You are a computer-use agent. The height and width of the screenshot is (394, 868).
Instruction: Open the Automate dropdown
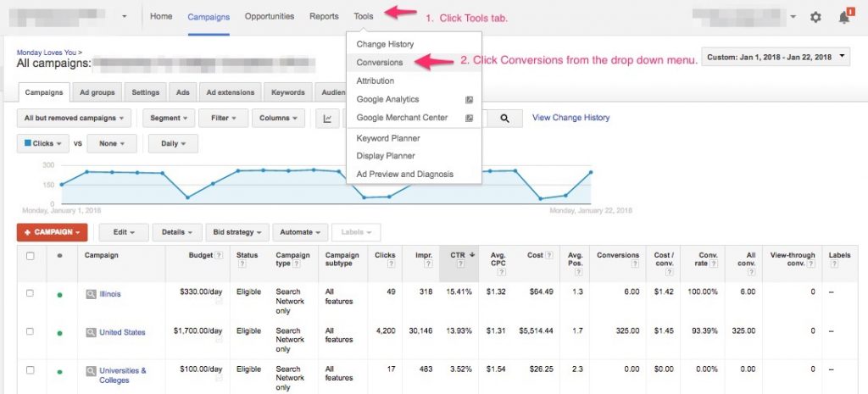click(300, 232)
